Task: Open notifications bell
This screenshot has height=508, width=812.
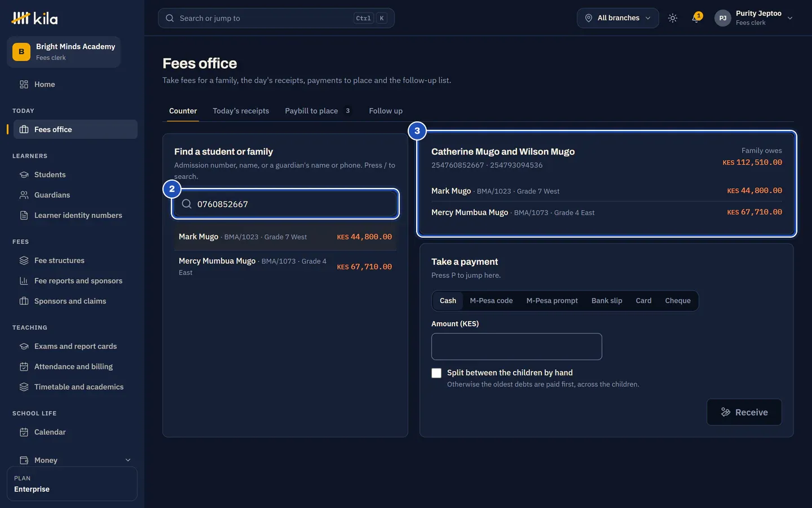Action: pos(696,18)
